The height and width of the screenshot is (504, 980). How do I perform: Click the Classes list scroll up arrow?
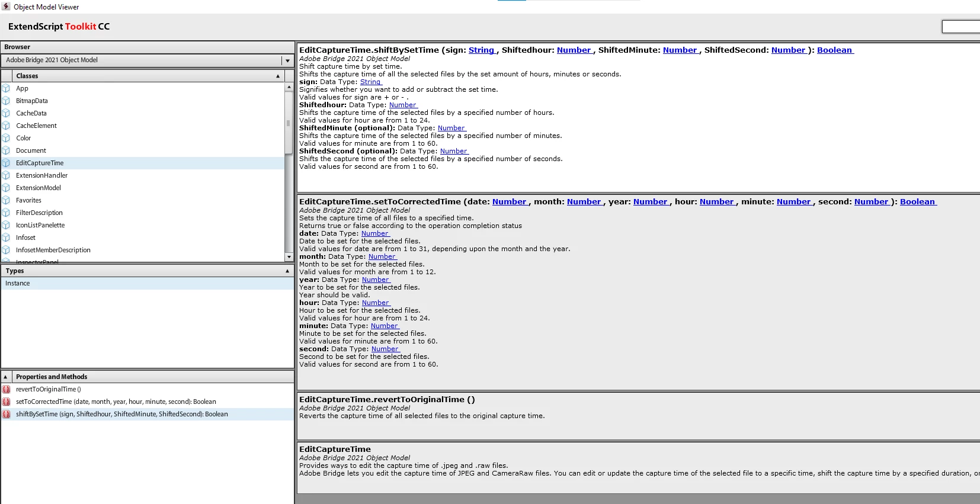(x=289, y=87)
